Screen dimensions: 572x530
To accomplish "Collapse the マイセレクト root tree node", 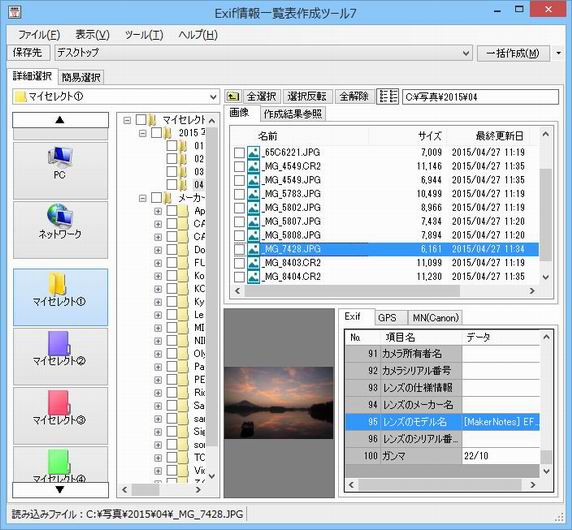I will pos(127,120).
